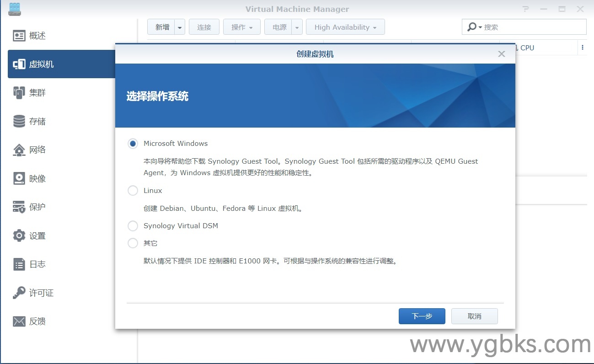Click the Feedback (反馈) envelope icon

[x=19, y=321]
